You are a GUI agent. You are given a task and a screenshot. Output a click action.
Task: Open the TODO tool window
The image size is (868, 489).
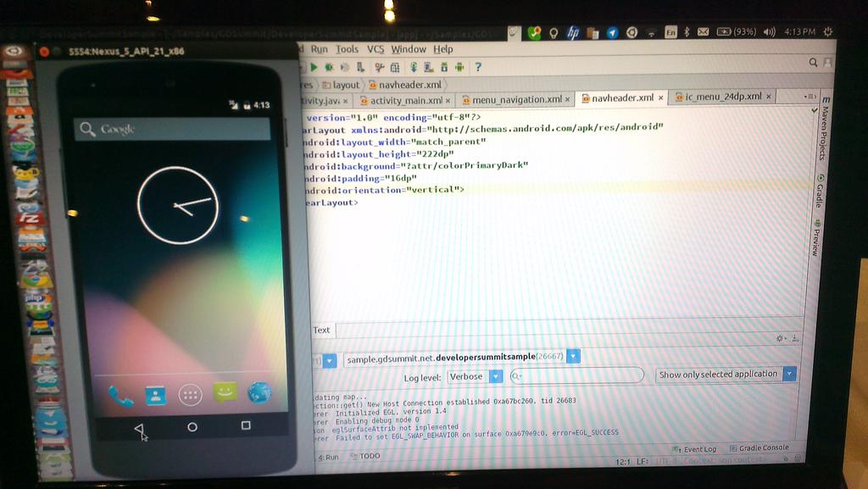[x=365, y=456]
